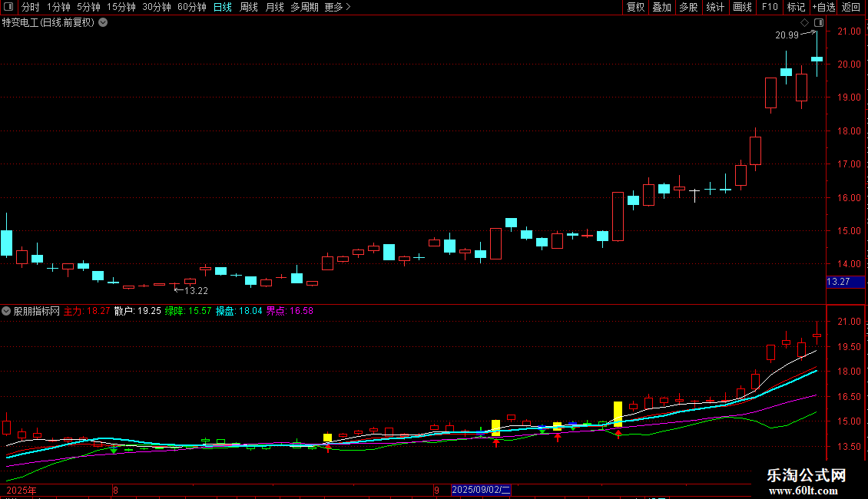Click the 13.27 price tag on axis
Screen dimensions: 868x499
(x=845, y=282)
